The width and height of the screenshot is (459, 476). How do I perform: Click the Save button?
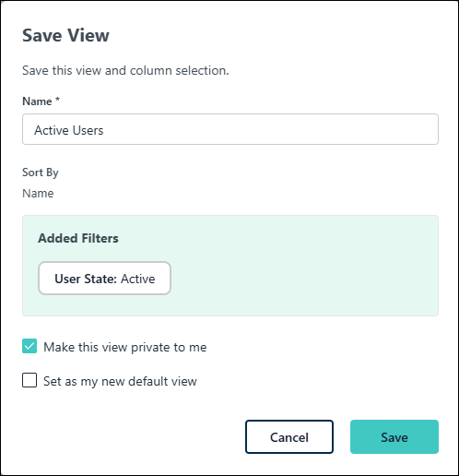point(394,436)
